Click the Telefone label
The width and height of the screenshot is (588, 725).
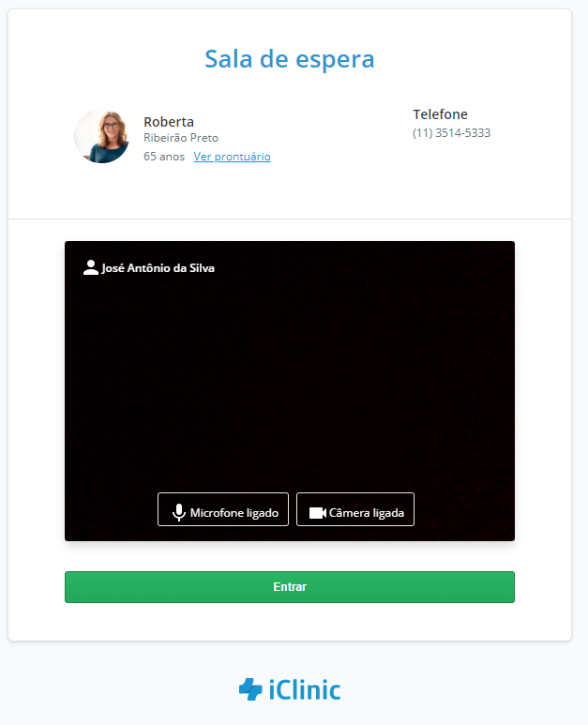440,114
